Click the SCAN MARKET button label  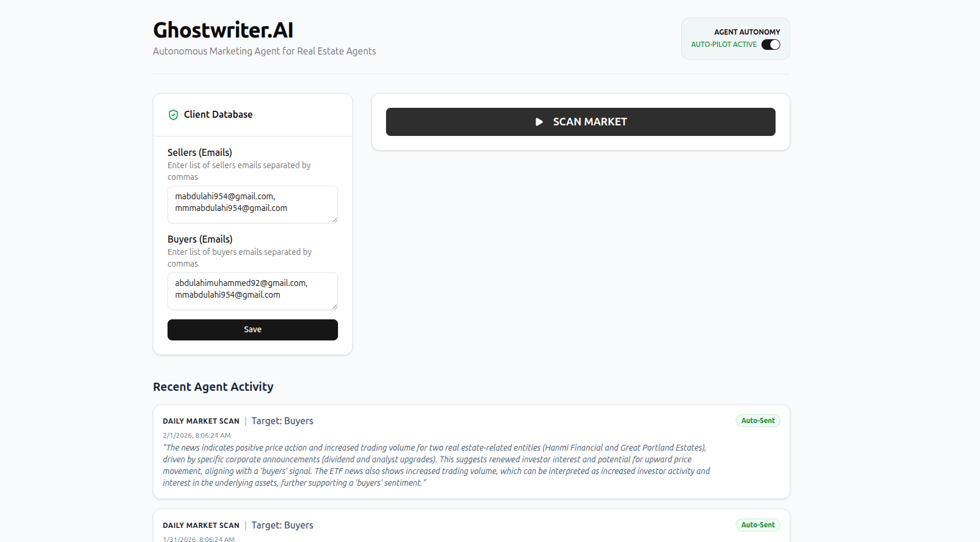tap(590, 122)
